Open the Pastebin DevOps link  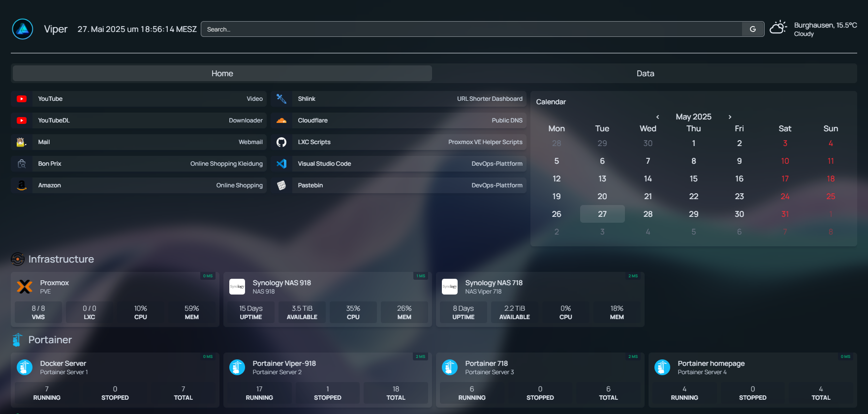[x=409, y=185]
